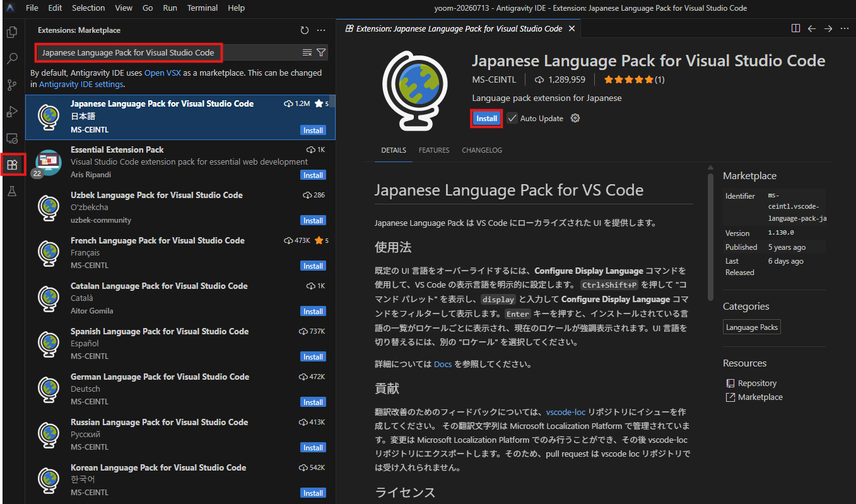Open the Go menu
Viewport: 856px width, 504px height.
148,8
